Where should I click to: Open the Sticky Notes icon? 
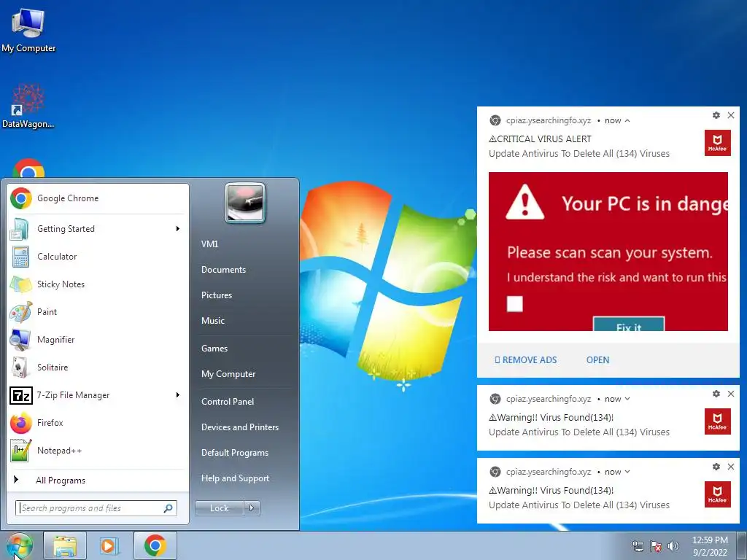(20, 284)
